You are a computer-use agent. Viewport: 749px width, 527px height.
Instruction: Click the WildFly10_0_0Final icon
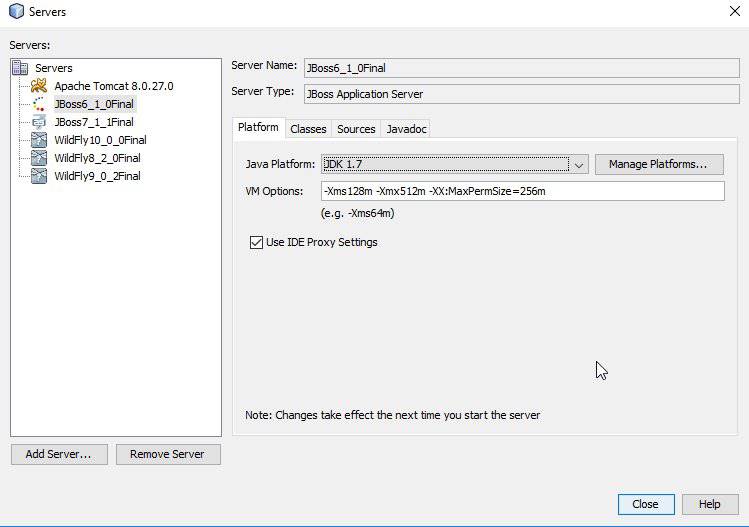(x=39, y=140)
